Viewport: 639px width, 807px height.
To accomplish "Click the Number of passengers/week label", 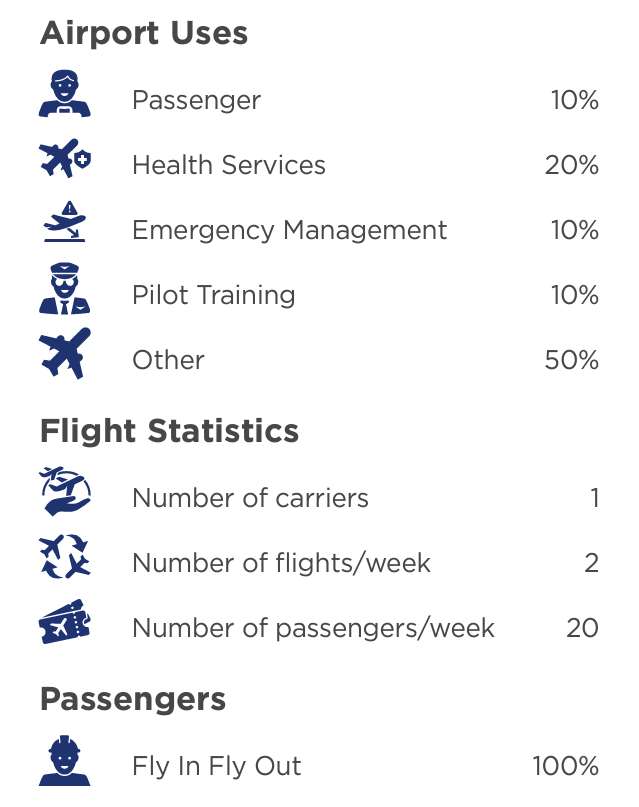I will coord(313,628).
